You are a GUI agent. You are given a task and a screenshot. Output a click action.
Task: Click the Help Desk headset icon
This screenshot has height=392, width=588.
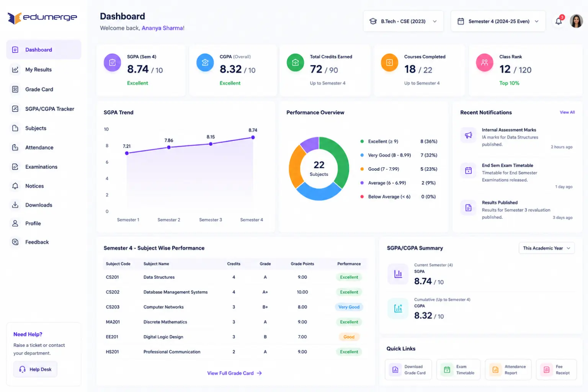(x=23, y=369)
